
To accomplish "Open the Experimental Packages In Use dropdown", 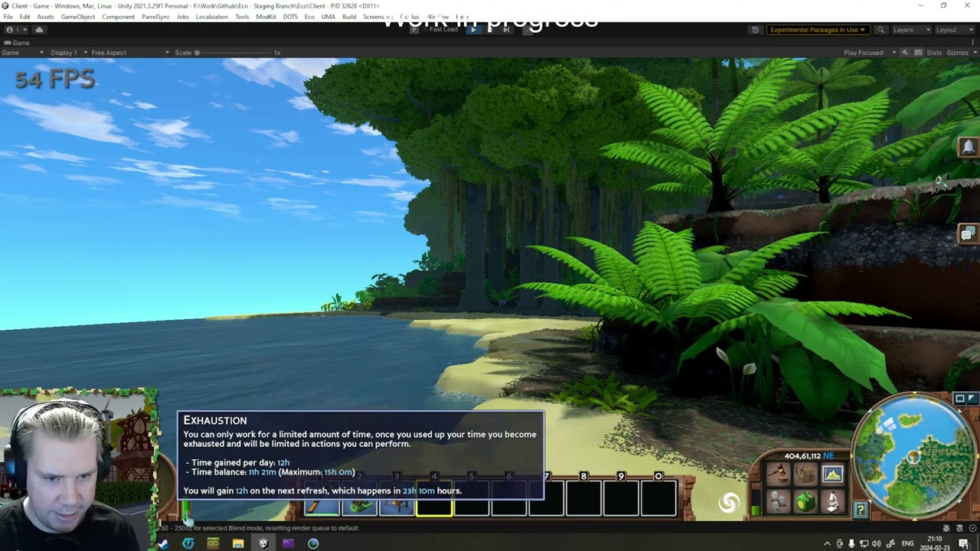I will 818,30.
